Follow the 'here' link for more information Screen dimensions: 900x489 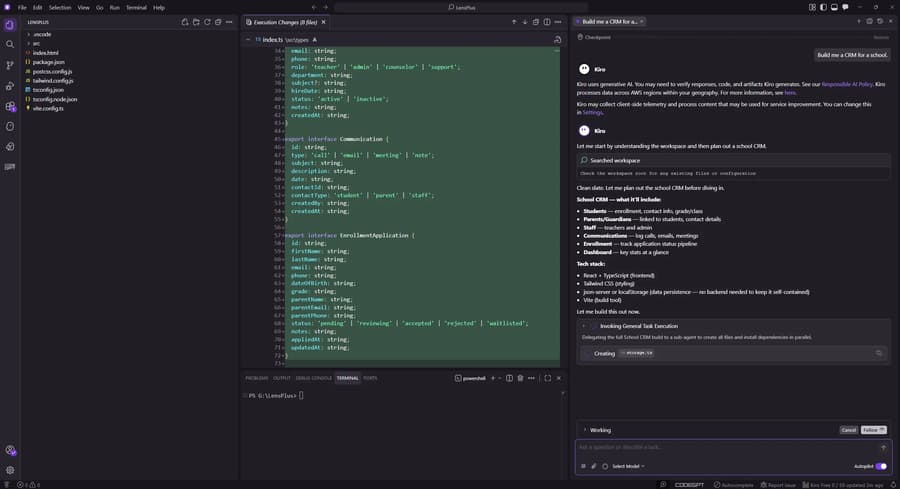pyautogui.click(x=790, y=92)
